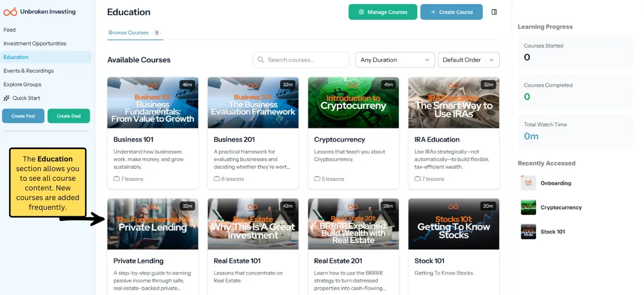
Task: Click the Total Watch Time stat card
Action: tap(575, 131)
